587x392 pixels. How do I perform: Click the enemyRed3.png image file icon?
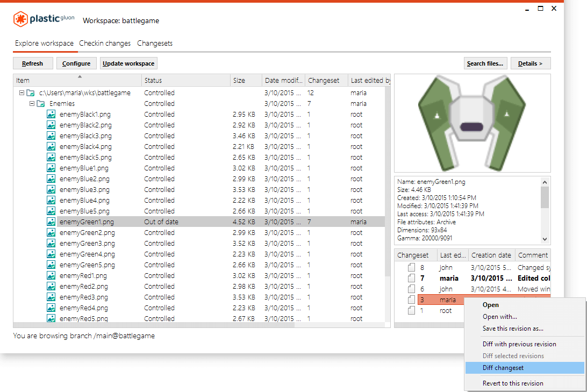tap(51, 297)
